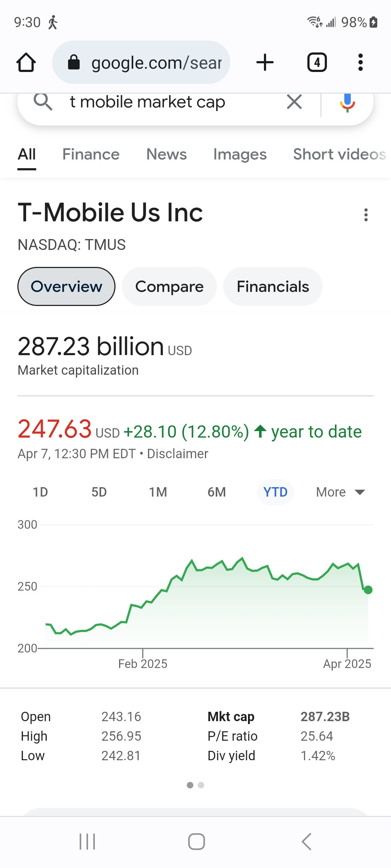Open Android recent apps button
Image resolution: width=391 pixels, height=868 pixels.
(x=87, y=841)
